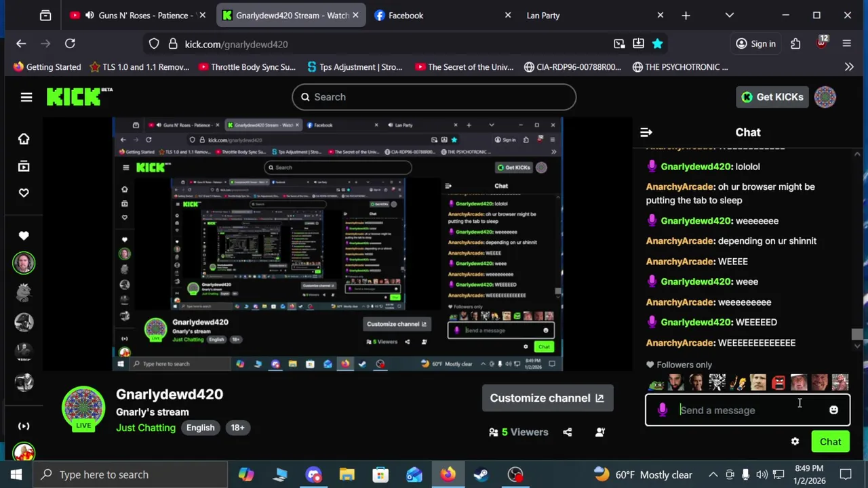The height and width of the screenshot is (488, 868).
Task: Focus the Kick Search box
Action: pos(434,97)
